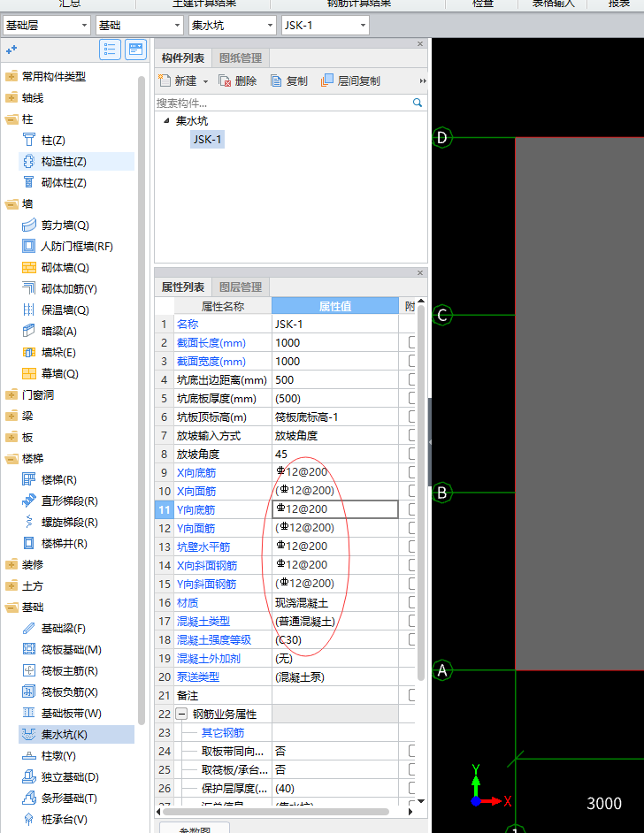Screen dimensions: 644x833
Task: Tick the checkbox for X向底筋 row
Action: [x=412, y=473]
